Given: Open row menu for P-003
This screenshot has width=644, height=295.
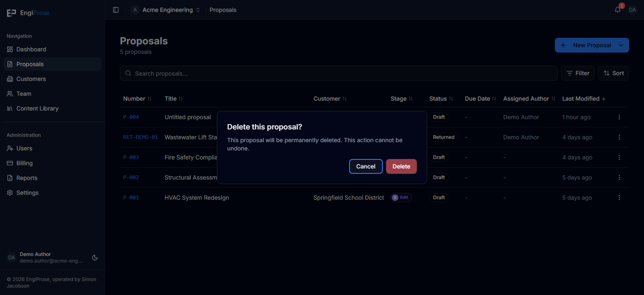Looking at the screenshot, I should (619, 157).
